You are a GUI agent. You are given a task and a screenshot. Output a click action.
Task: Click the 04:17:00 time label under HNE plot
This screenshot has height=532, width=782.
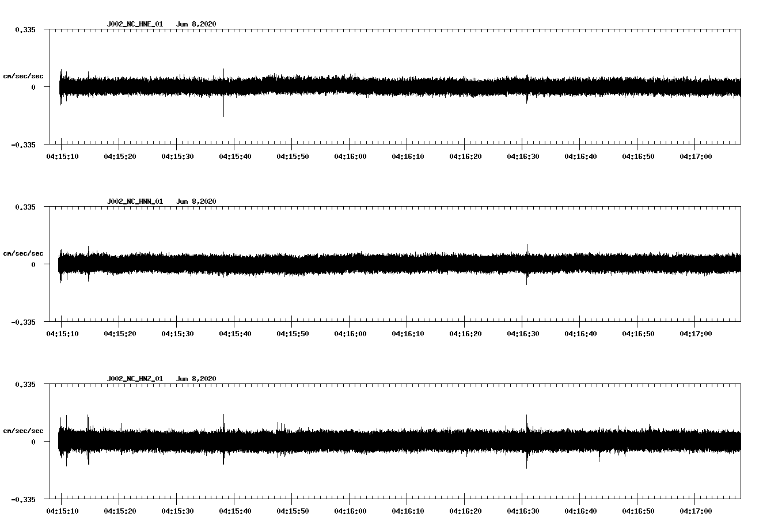(696, 157)
